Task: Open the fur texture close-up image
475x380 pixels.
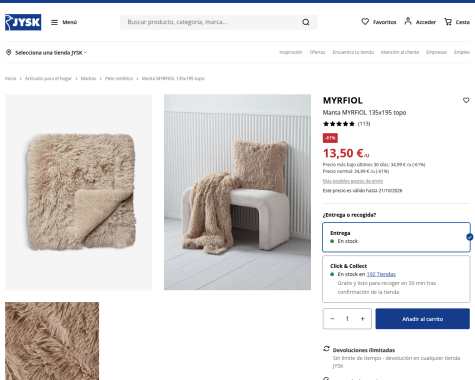Action: (52, 341)
